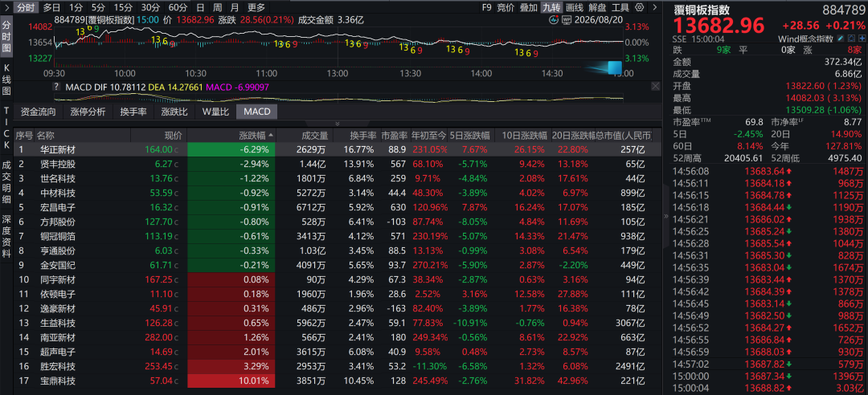This screenshot has height=395, width=868.
Task: Click the WP monitor icon near date
Action: (567, 20)
